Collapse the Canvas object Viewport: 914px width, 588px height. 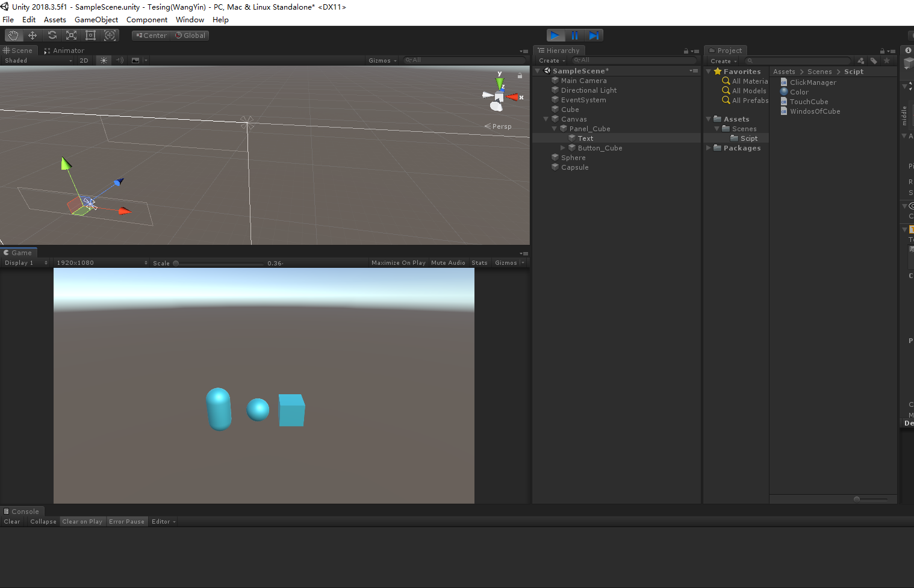point(546,119)
